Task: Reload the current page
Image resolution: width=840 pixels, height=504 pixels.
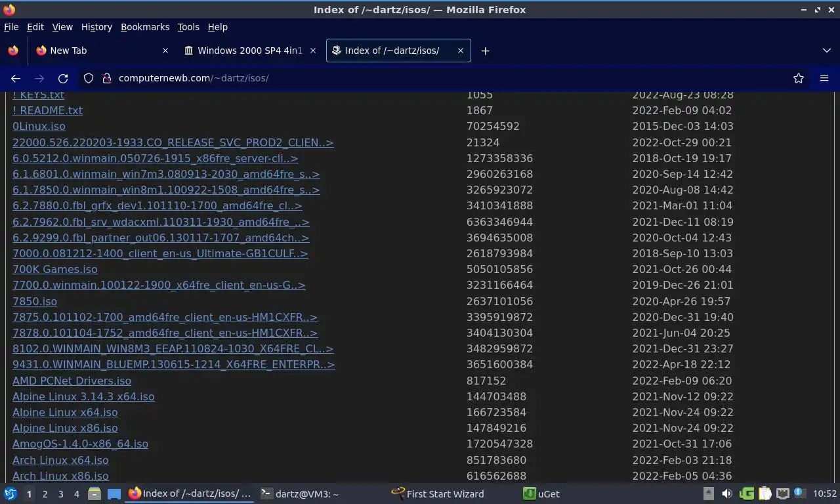Action: pyautogui.click(x=63, y=78)
